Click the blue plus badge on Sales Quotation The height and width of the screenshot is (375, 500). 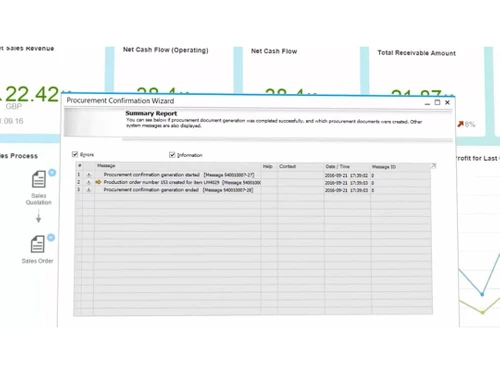coord(52,172)
